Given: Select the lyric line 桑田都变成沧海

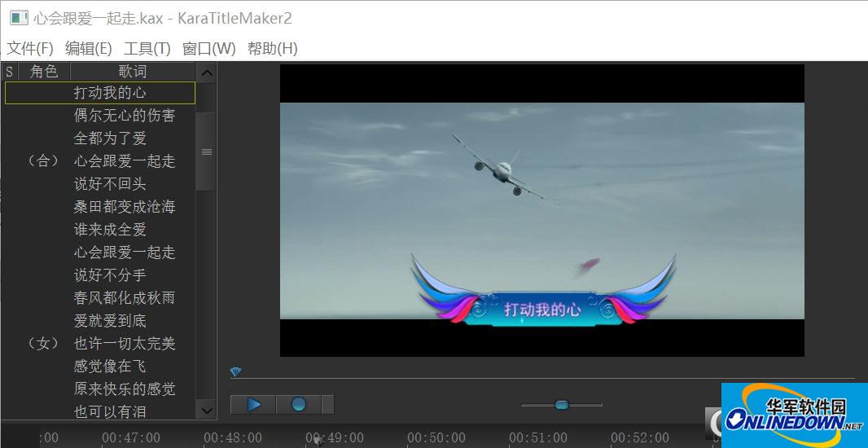Looking at the screenshot, I should tap(124, 207).
